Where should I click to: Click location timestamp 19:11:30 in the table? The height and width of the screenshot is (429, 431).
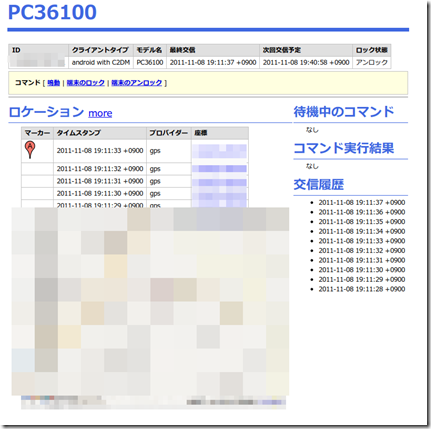(100, 193)
